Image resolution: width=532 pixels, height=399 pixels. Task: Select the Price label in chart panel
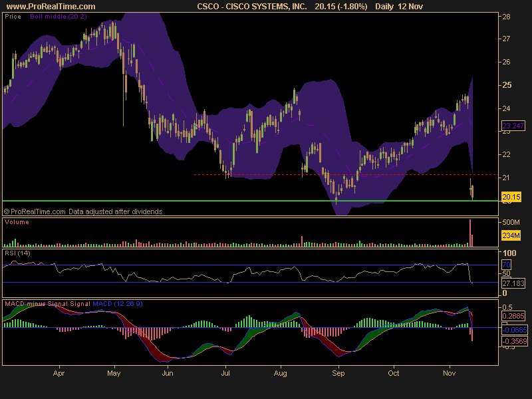[x=13, y=16]
